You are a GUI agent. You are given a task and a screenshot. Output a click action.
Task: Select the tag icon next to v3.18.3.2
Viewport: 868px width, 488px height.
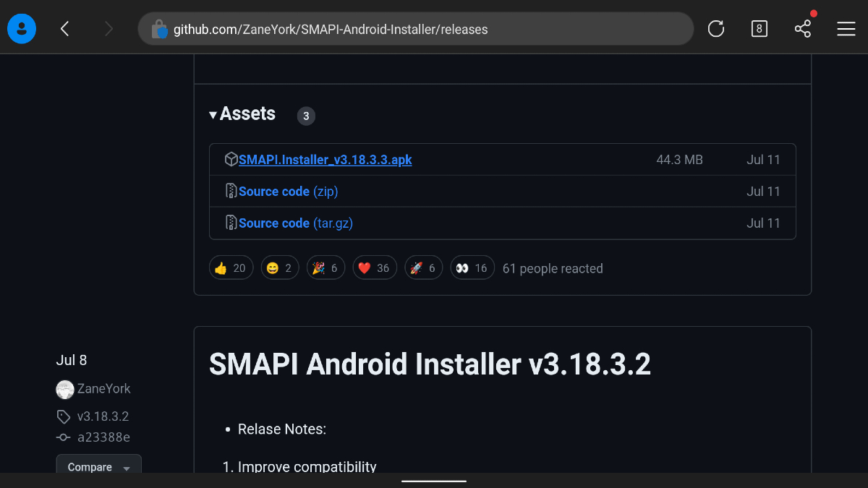[x=63, y=416]
